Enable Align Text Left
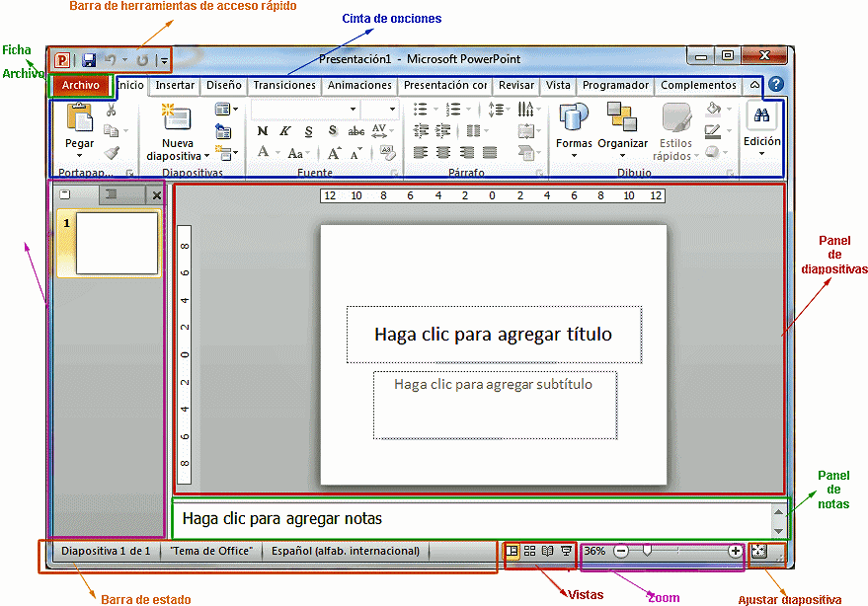This screenshot has width=868, height=606. click(x=421, y=152)
